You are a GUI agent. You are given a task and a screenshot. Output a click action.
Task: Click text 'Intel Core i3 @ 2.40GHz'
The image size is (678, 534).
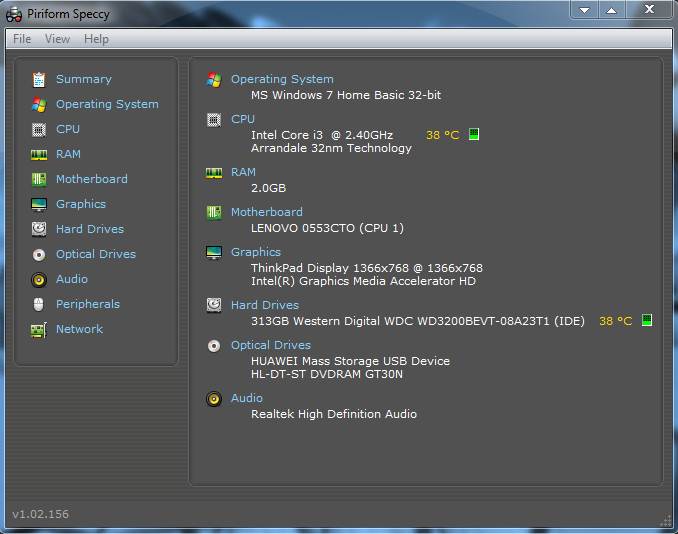point(322,135)
